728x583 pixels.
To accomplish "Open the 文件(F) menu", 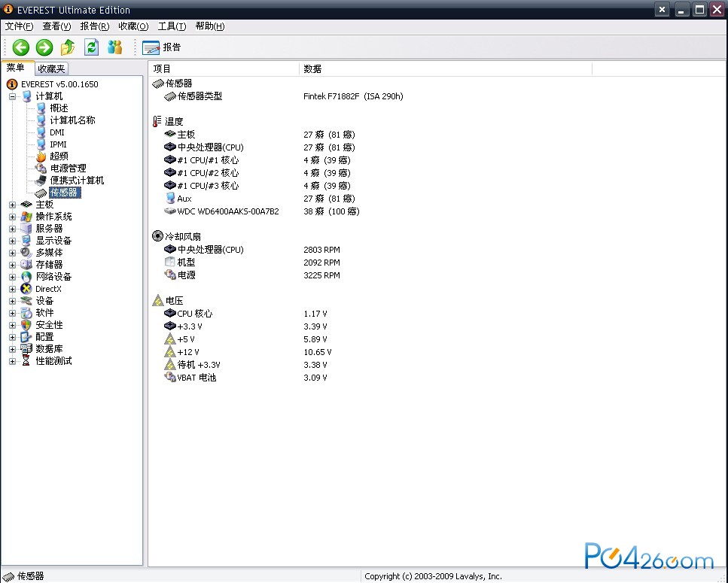I will coord(19,26).
